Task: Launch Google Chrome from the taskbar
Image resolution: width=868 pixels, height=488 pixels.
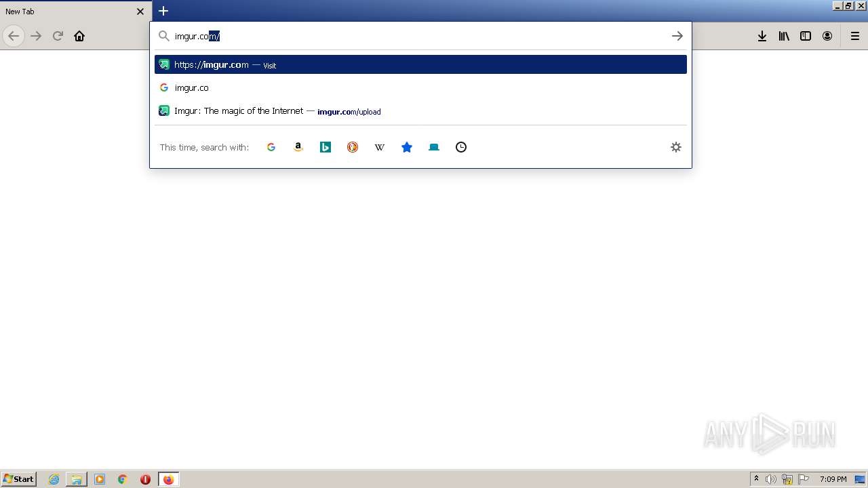Action: [x=123, y=479]
